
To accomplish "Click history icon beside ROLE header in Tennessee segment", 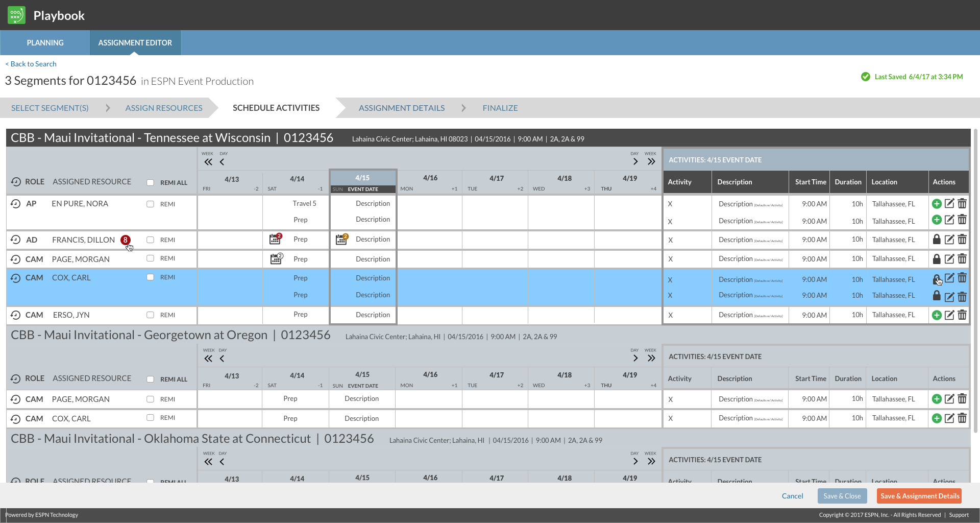I will click(16, 182).
